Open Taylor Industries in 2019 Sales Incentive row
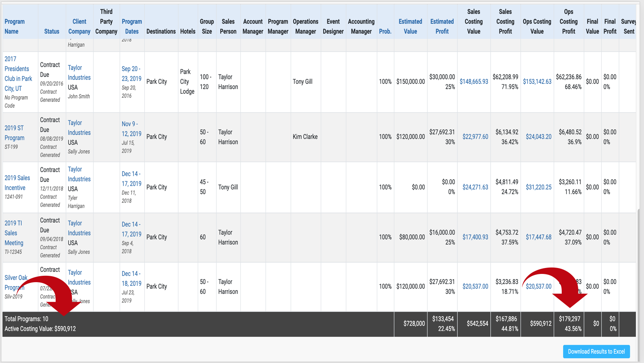The image size is (644, 363). click(x=79, y=174)
